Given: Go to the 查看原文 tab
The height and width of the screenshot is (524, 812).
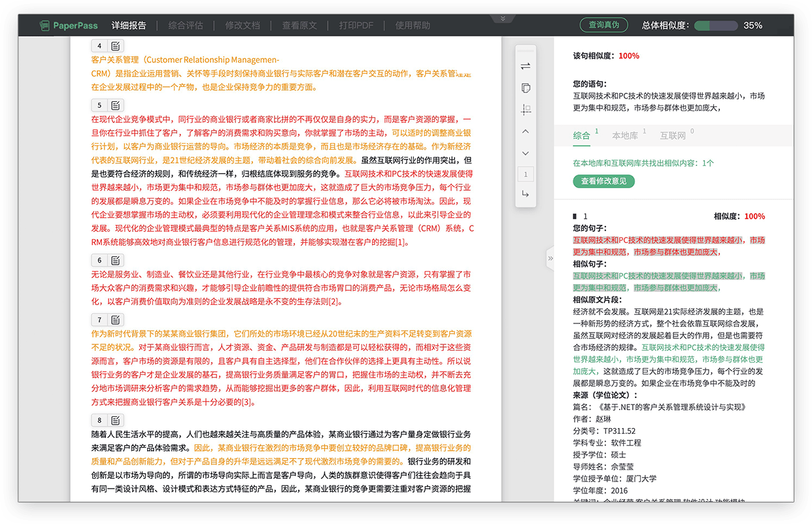Looking at the screenshot, I should coord(299,25).
